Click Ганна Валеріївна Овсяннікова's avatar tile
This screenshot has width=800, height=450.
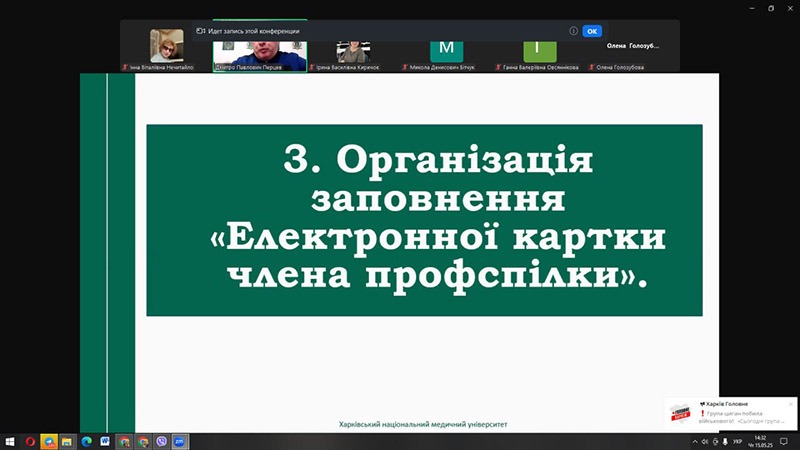pyautogui.click(x=539, y=49)
